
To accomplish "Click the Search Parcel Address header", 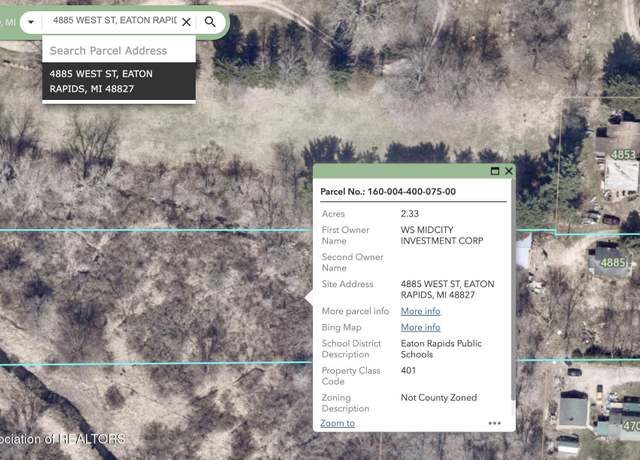I will (x=119, y=51).
